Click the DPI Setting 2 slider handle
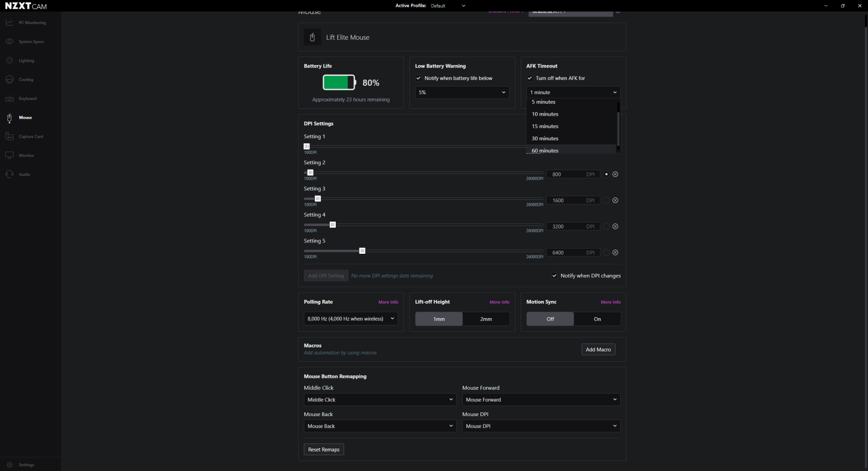Image resolution: width=868 pixels, height=471 pixels. click(x=310, y=173)
